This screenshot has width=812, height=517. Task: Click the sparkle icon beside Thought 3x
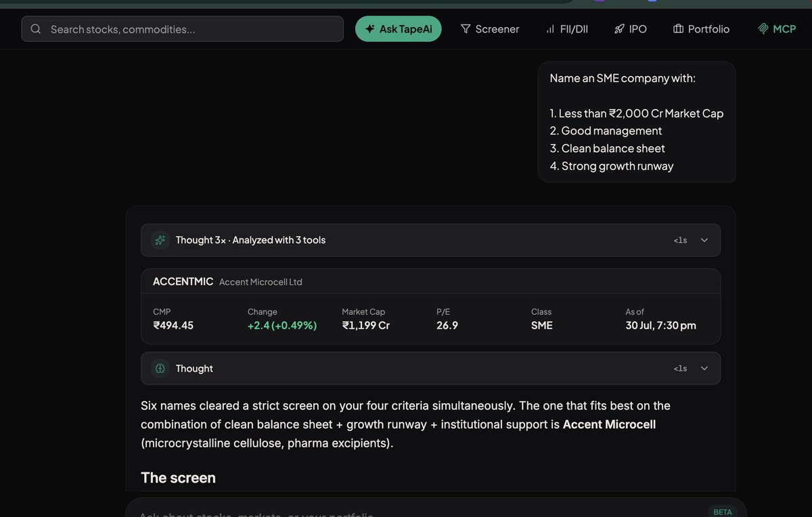(160, 240)
